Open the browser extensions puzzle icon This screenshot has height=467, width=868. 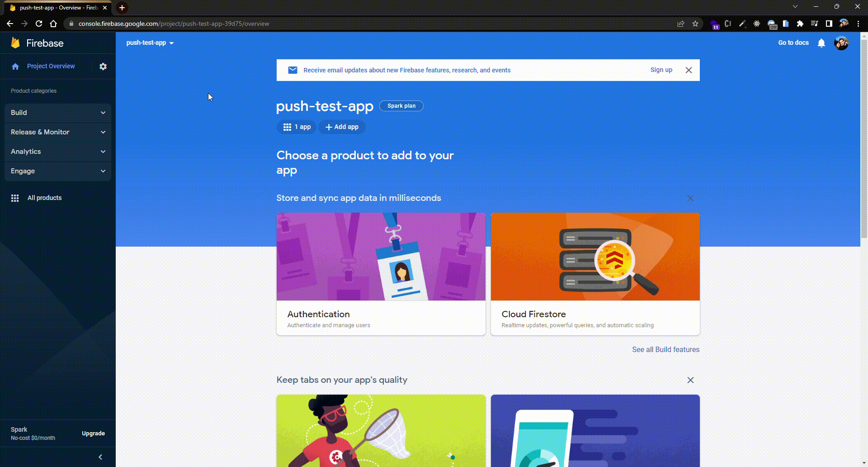(800, 24)
